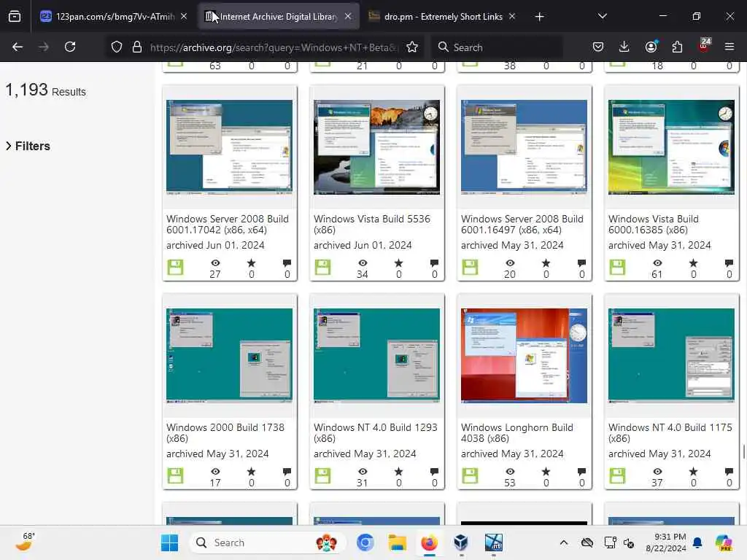Viewport: 747px width, 560px height.
Task: Close the dro.pm tab
Action: coord(512,16)
